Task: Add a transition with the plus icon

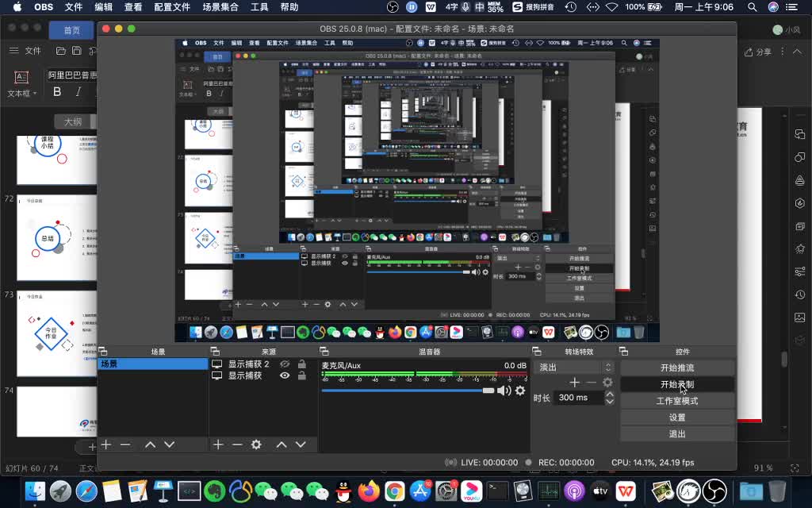Action: (x=575, y=383)
